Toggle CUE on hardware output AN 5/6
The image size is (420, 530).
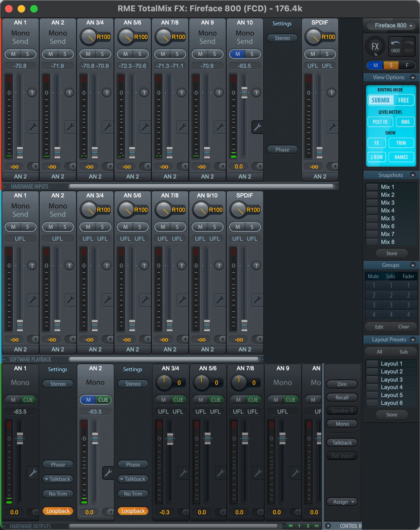pos(216,400)
